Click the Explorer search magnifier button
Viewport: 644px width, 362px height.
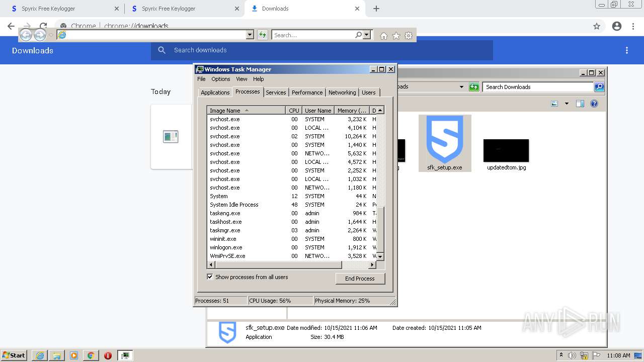point(599,87)
